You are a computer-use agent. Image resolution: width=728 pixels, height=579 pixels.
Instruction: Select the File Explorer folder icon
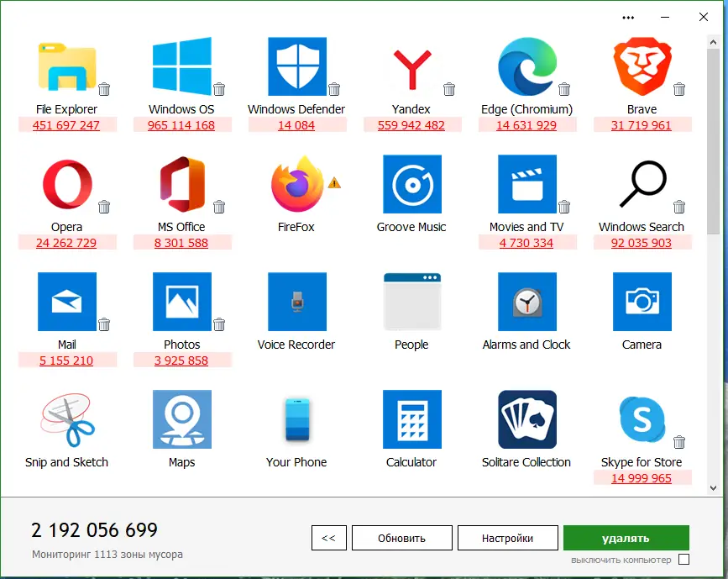tap(67, 66)
